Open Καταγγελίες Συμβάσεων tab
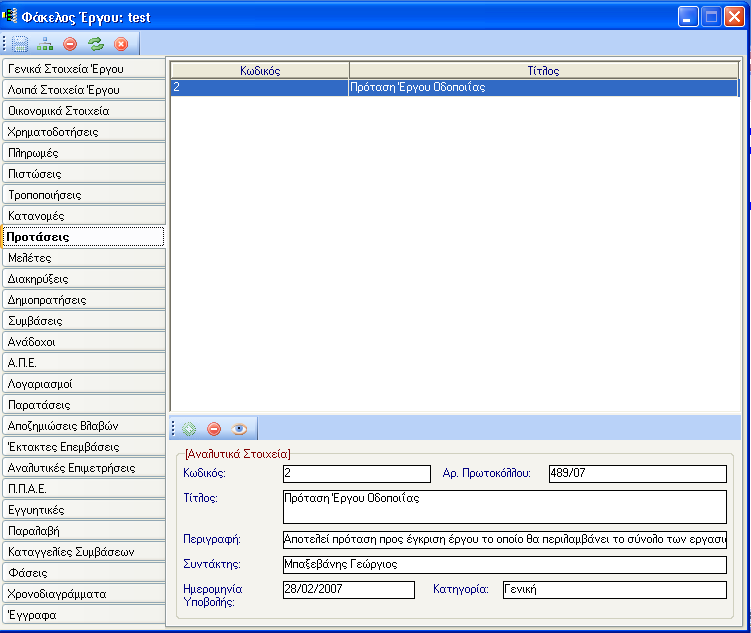 pos(84,552)
